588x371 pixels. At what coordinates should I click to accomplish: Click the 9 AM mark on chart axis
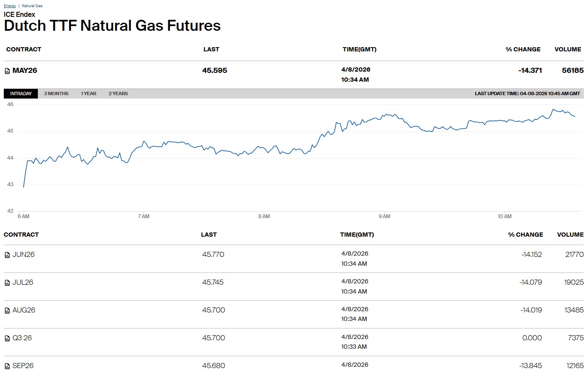click(384, 216)
